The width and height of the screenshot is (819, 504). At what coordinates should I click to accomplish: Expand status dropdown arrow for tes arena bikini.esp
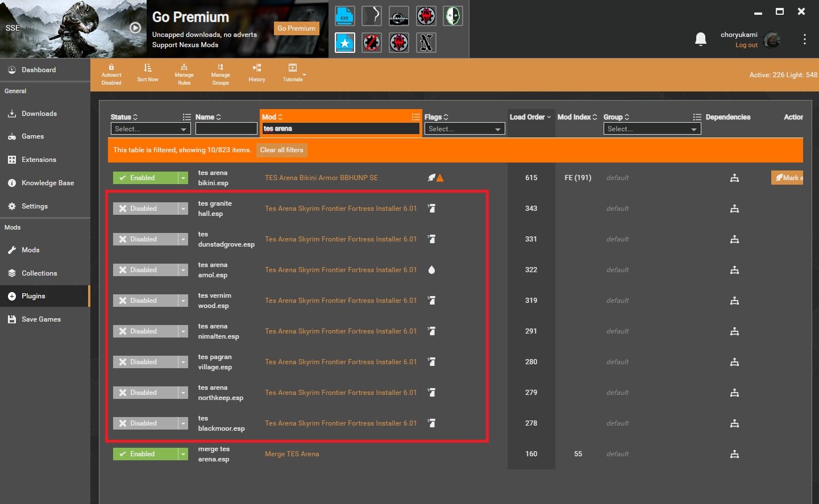point(183,178)
